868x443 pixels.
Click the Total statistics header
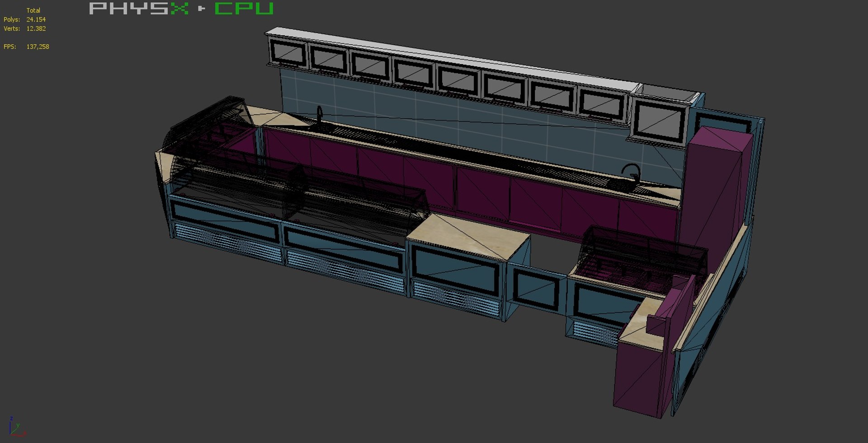tap(33, 10)
